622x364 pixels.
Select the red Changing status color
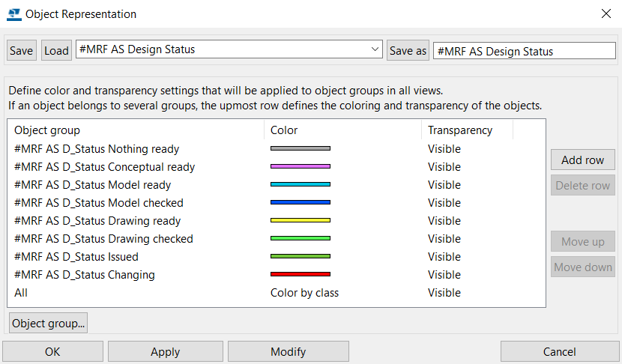(x=301, y=274)
